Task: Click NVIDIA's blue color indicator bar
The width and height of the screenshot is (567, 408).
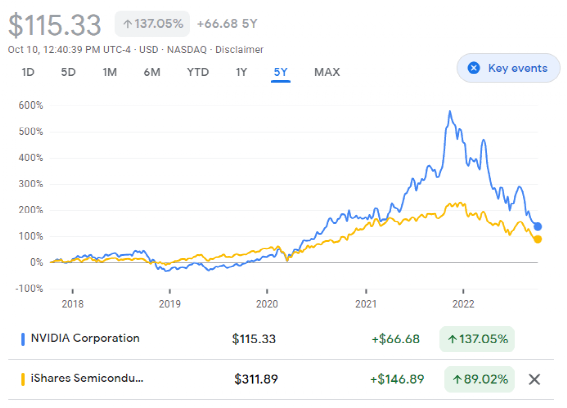Action: (x=23, y=339)
